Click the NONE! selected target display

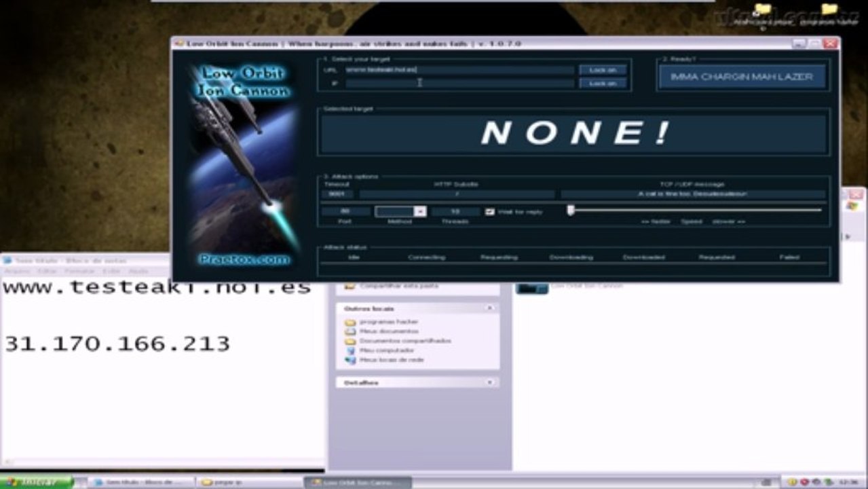tap(574, 133)
